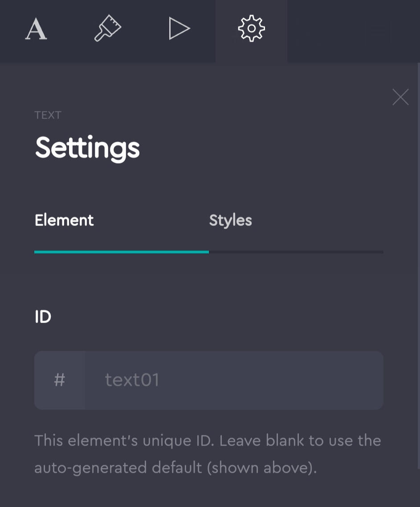The image size is (420, 507).
Task: Switch to the Styles tab
Action: pyautogui.click(x=230, y=220)
